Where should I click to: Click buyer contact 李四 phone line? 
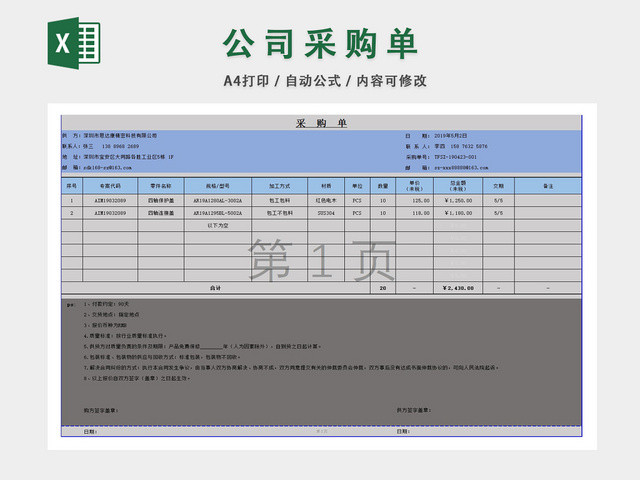[x=447, y=146]
